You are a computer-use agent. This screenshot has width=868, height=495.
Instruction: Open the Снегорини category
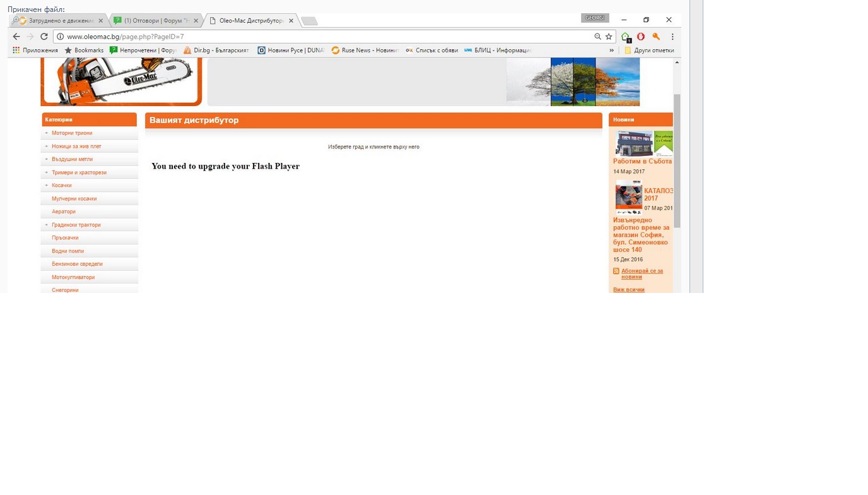[65, 290]
